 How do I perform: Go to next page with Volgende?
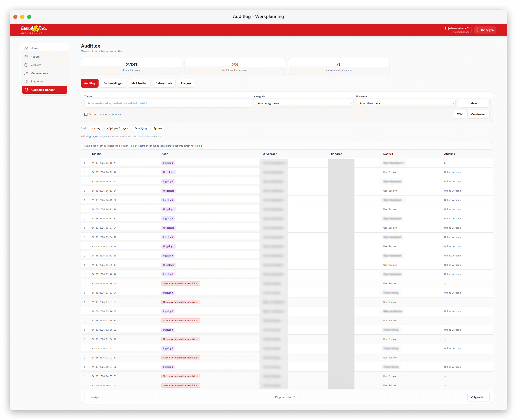pos(478,397)
